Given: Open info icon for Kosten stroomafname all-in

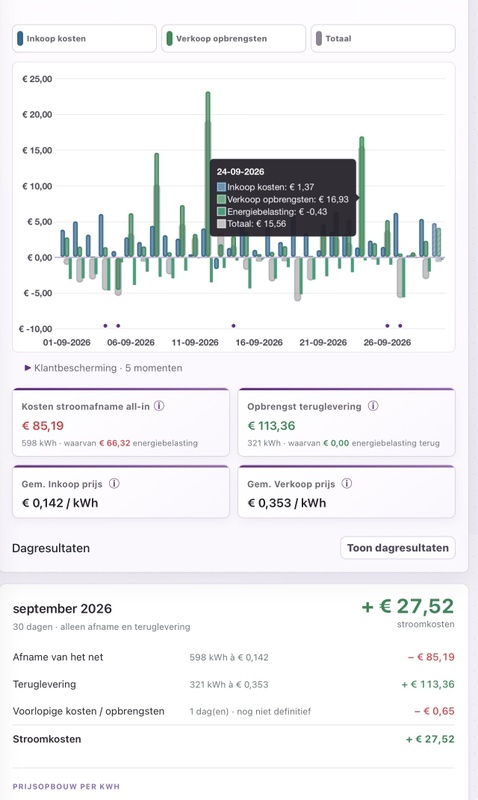Looking at the screenshot, I should (159, 406).
